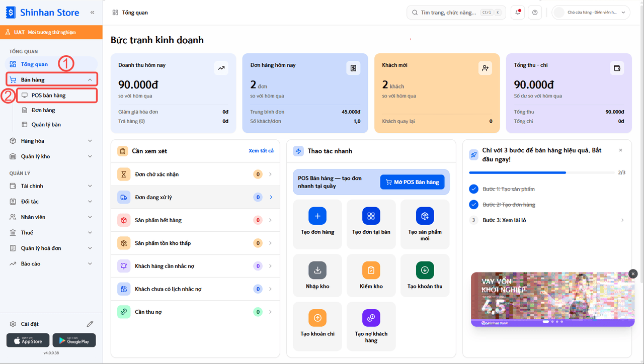Toggle the Bước 2: Tạo đơn hàng checkmark
This screenshot has height=364, width=644.
(473, 205)
